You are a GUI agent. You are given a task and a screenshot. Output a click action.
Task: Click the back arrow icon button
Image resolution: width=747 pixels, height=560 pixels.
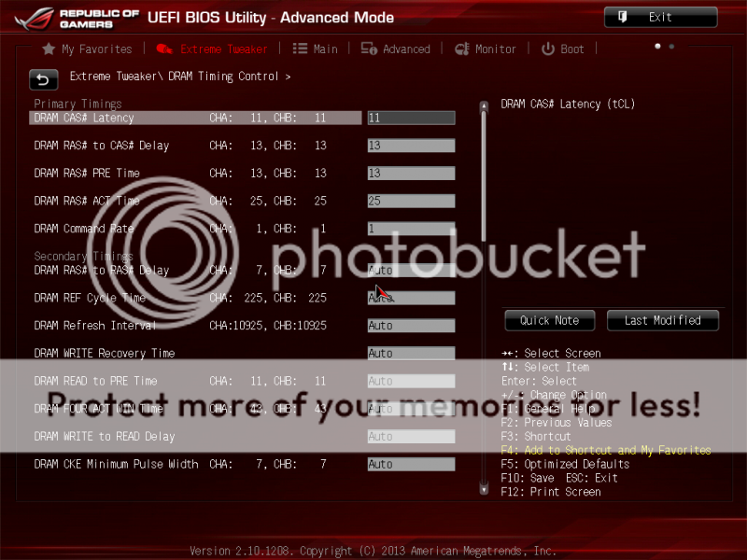click(x=43, y=79)
